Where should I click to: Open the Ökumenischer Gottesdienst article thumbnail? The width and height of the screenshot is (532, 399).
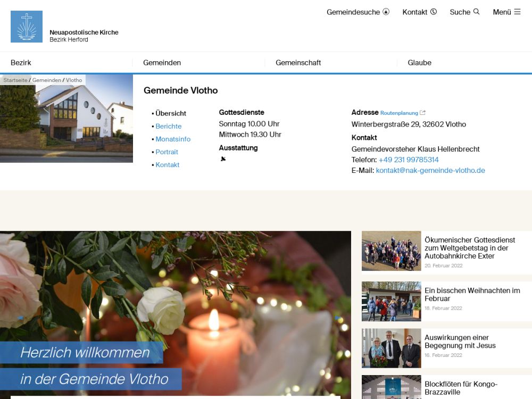click(x=391, y=251)
